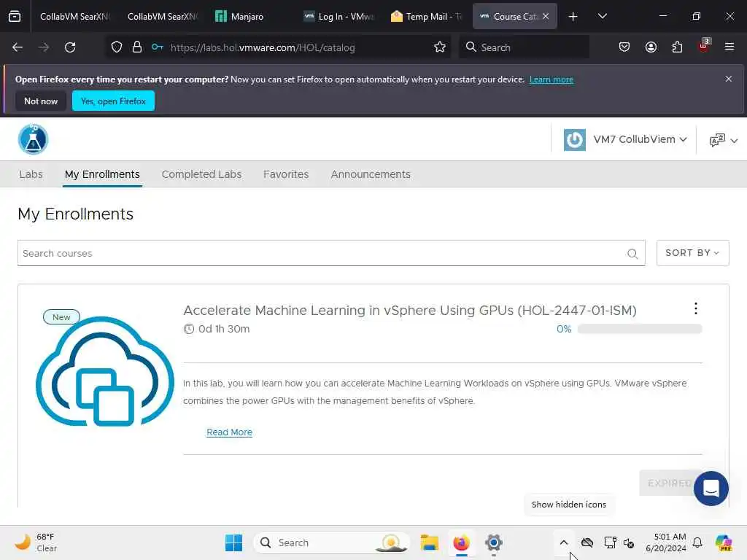This screenshot has width=747, height=560.
Task: Open the Announcements tab
Action: [x=371, y=174]
